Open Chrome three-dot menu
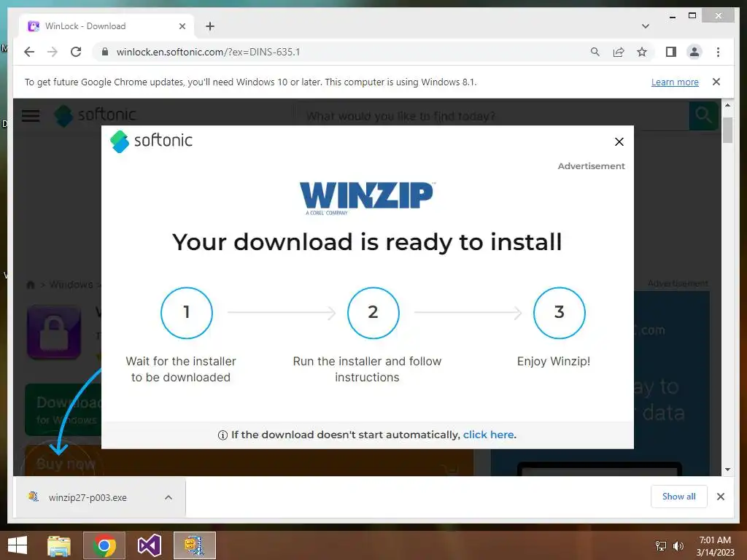 [718, 52]
